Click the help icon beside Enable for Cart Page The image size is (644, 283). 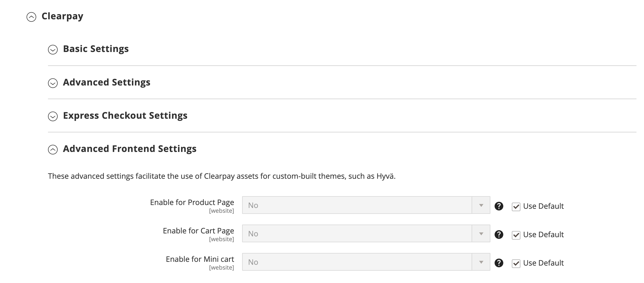tap(499, 234)
